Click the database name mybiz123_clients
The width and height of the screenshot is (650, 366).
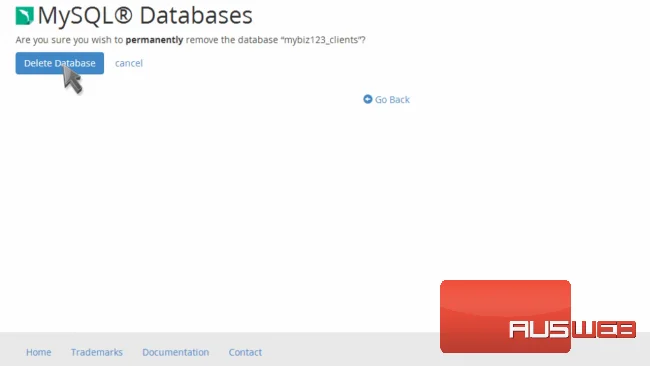pyautogui.click(x=321, y=40)
